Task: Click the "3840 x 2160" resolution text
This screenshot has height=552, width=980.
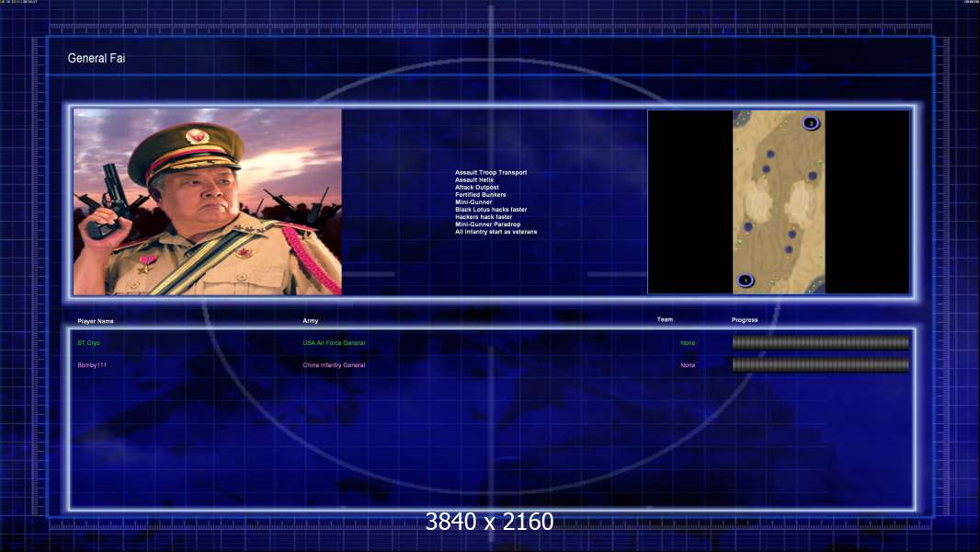Action: [489, 522]
